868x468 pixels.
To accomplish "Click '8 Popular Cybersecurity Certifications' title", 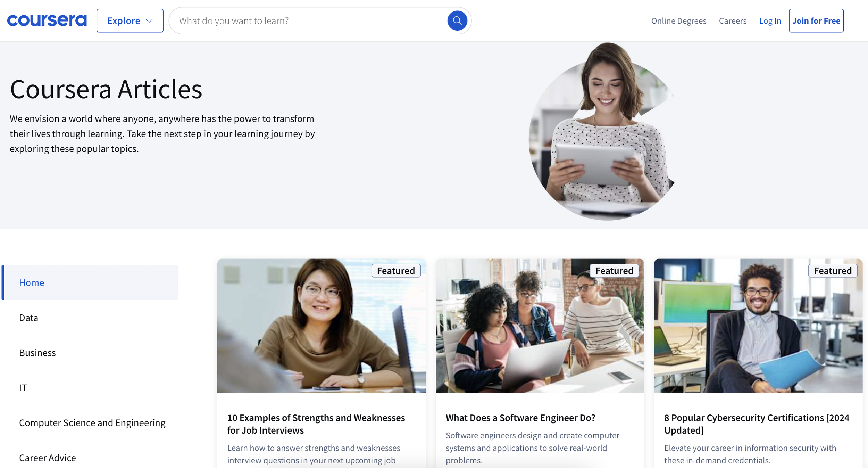I will click(x=757, y=424).
